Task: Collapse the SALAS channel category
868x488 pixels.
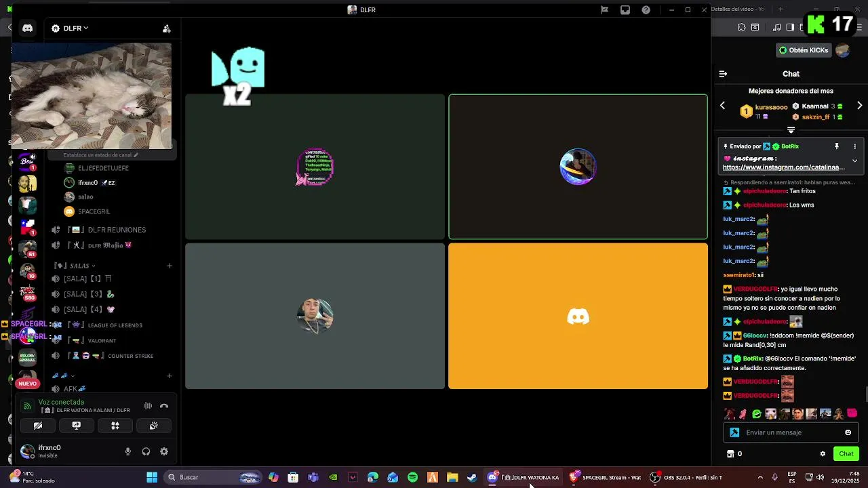Action: click(75, 266)
